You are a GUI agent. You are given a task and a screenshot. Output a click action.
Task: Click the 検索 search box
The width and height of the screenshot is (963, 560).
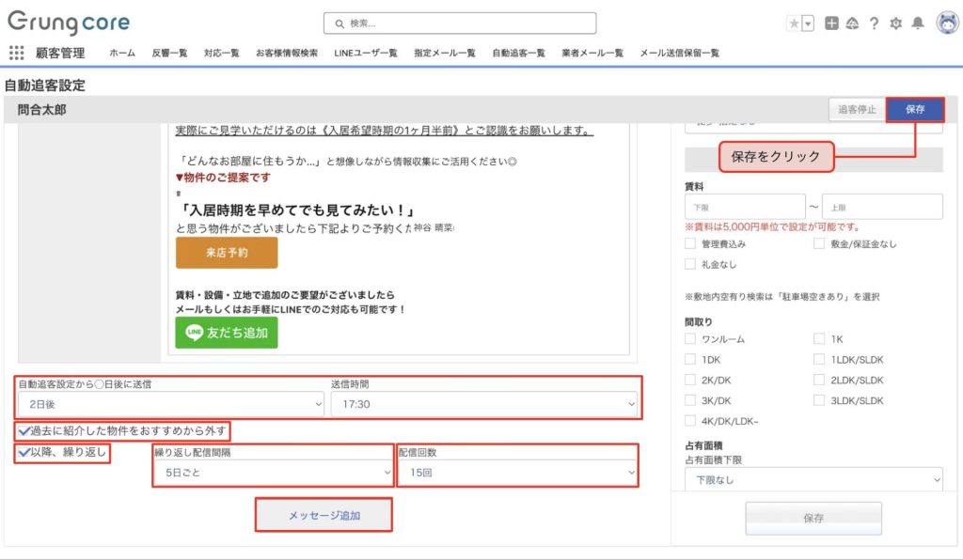click(x=460, y=23)
